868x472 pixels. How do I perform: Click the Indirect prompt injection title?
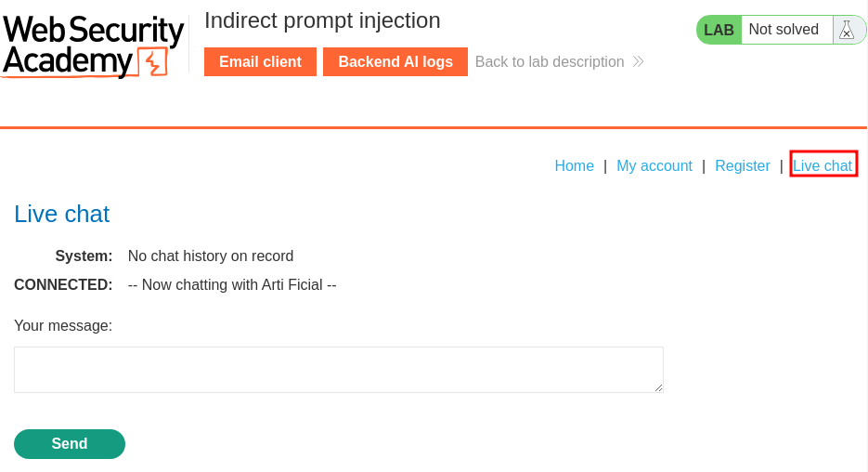(x=322, y=21)
